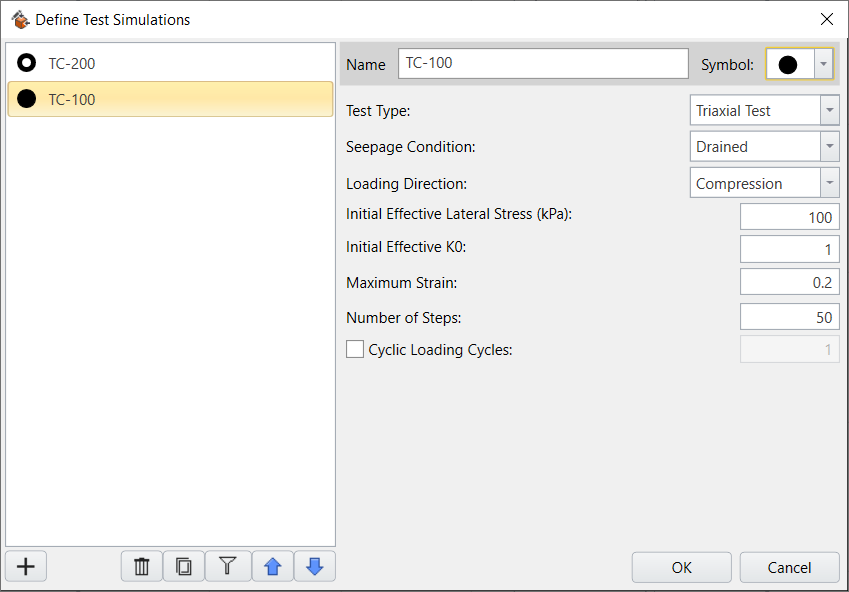This screenshot has width=849, height=592.
Task: Open the Loading Direction dropdown
Action: pos(830,183)
